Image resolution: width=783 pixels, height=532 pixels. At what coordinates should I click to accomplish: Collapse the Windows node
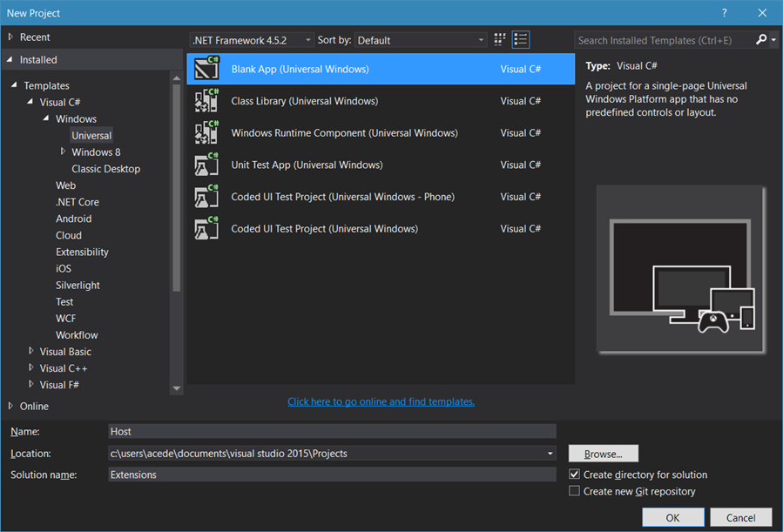46,118
